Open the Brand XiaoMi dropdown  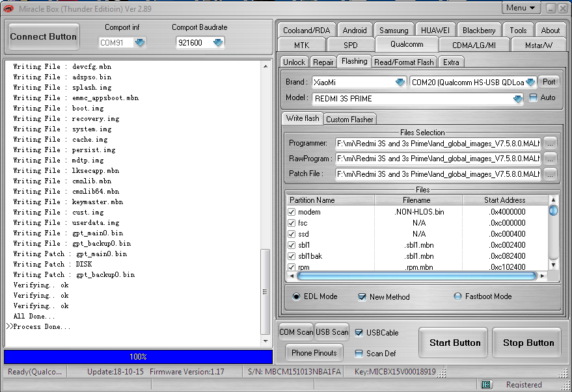[x=400, y=83]
